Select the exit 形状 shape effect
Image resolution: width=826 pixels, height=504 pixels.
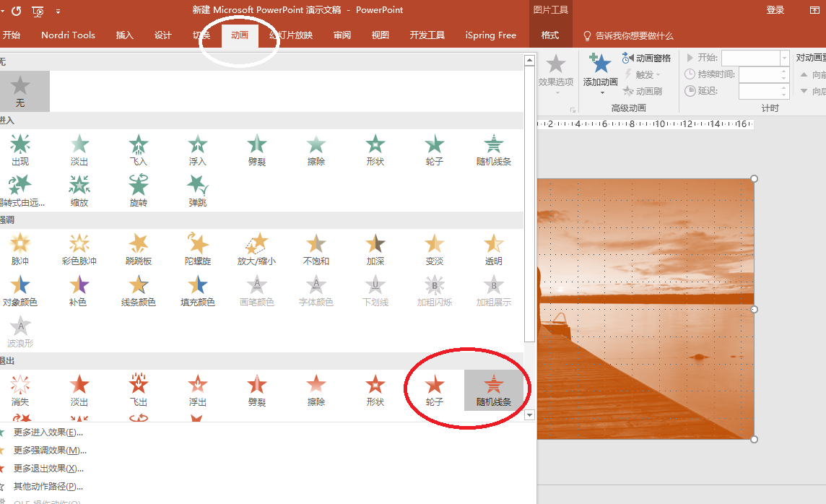click(x=375, y=390)
